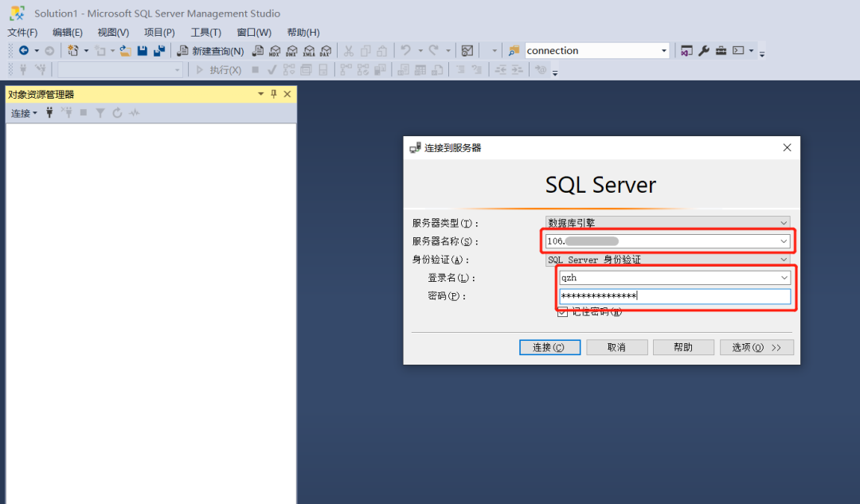Open the Solution Explorer window icon
This screenshot has height=504, width=860.
coord(686,50)
